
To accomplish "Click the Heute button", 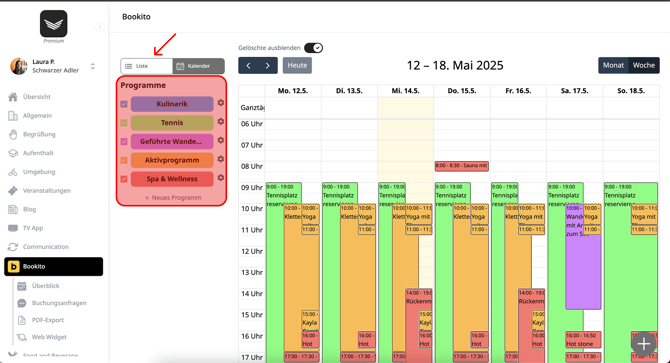I will [297, 65].
